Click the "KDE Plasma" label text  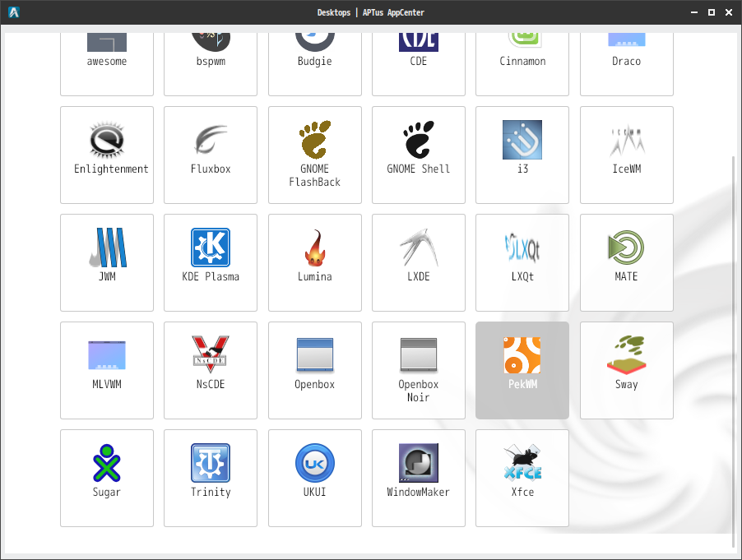[211, 276]
